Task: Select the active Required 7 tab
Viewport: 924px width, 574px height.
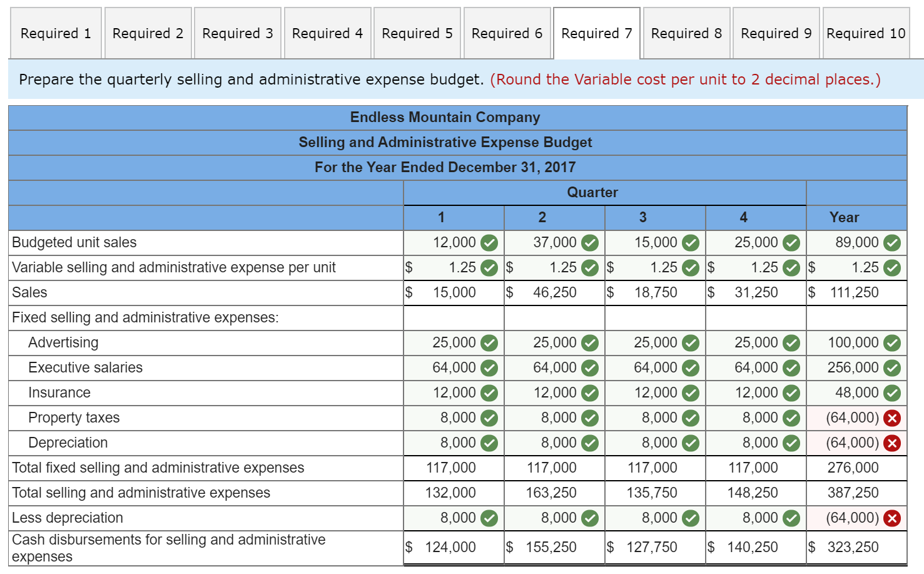Action: point(597,33)
